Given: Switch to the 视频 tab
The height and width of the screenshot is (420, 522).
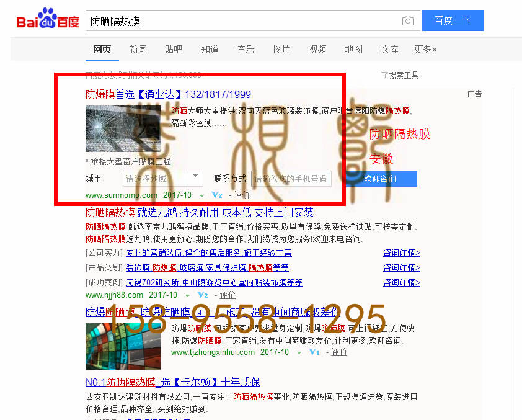Looking at the screenshot, I should 317,49.
